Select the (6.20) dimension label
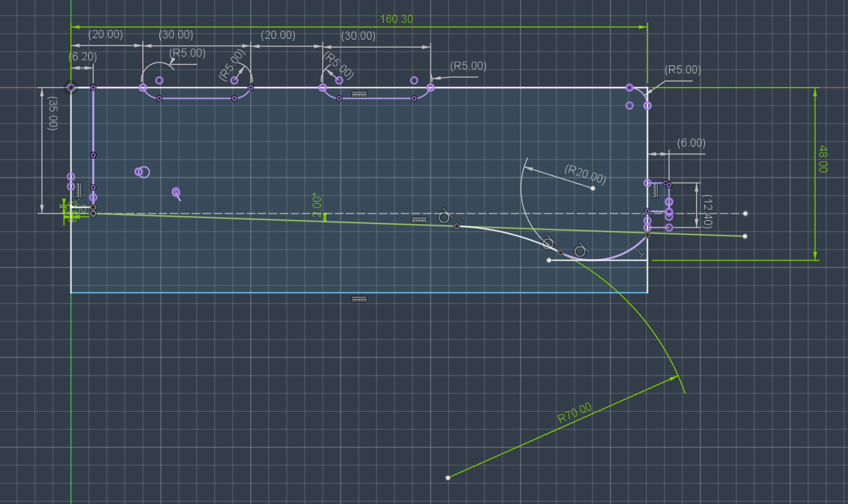848x504 pixels. point(83,56)
